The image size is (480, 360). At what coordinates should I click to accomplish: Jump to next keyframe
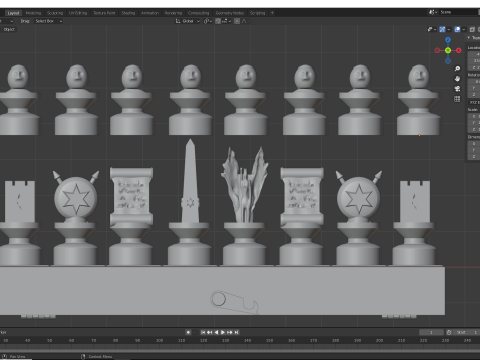(230, 332)
